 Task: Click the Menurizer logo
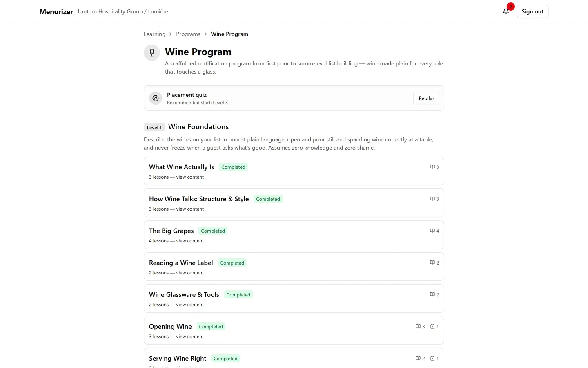pos(56,11)
